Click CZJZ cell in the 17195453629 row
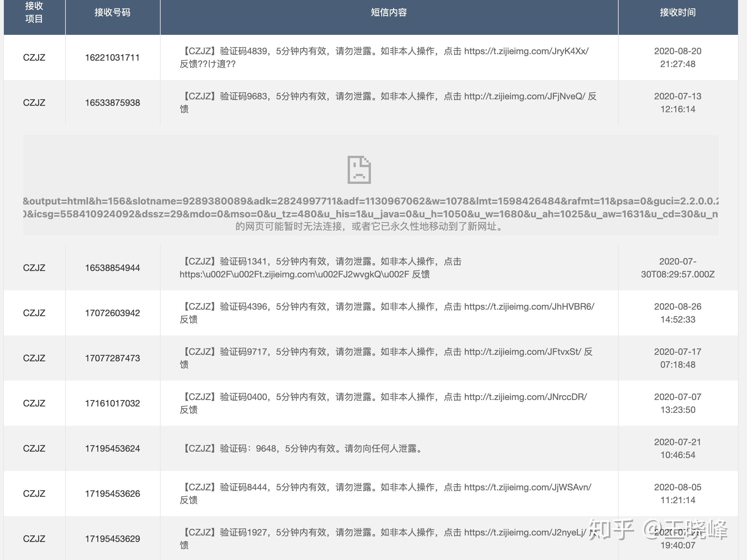Image resolution: width=747 pixels, height=560 pixels. pos(34,539)
